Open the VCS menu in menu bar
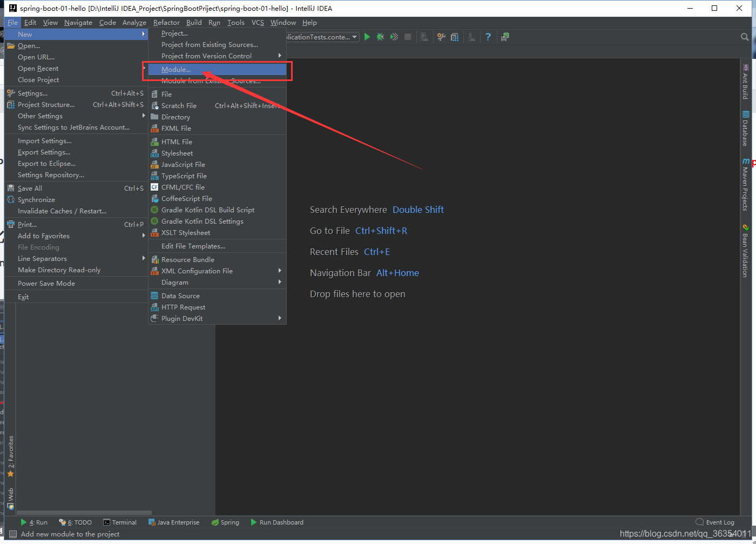The width and height of the screenshot is (756, 544). pyautogui.click(x=258, y=23)
